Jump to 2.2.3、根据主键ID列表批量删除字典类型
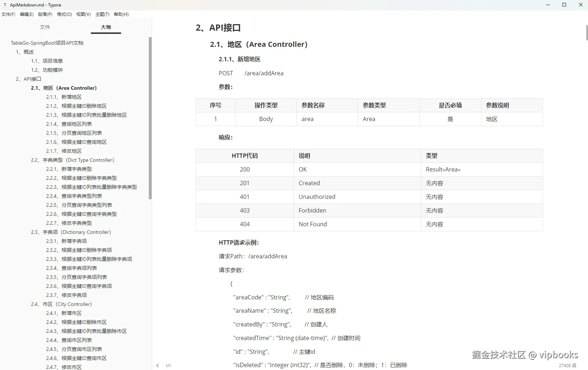This screenshot has height=370, width=588. pyautogui.click(x=92, y=187)
